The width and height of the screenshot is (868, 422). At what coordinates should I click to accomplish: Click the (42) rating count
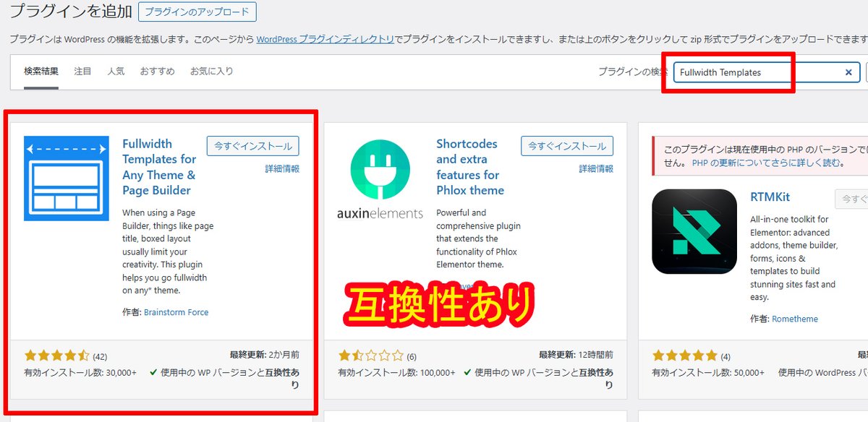tap(100, 356)
